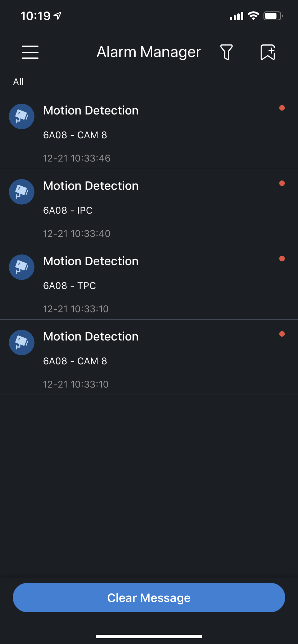This screenshot has width=298, height=644.
Task: Tap the status bar clock
Action: (36, 16)
